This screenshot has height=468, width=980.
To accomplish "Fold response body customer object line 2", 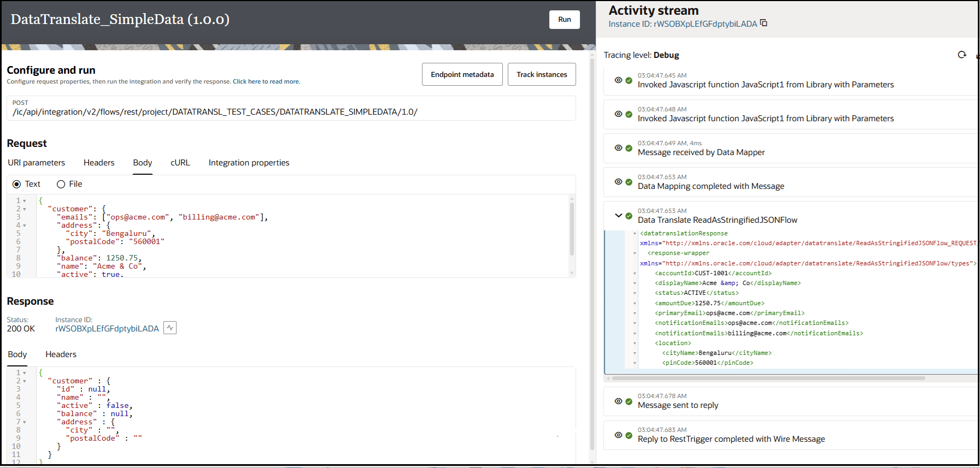I will pyautogui.click(x=25, y=381).
